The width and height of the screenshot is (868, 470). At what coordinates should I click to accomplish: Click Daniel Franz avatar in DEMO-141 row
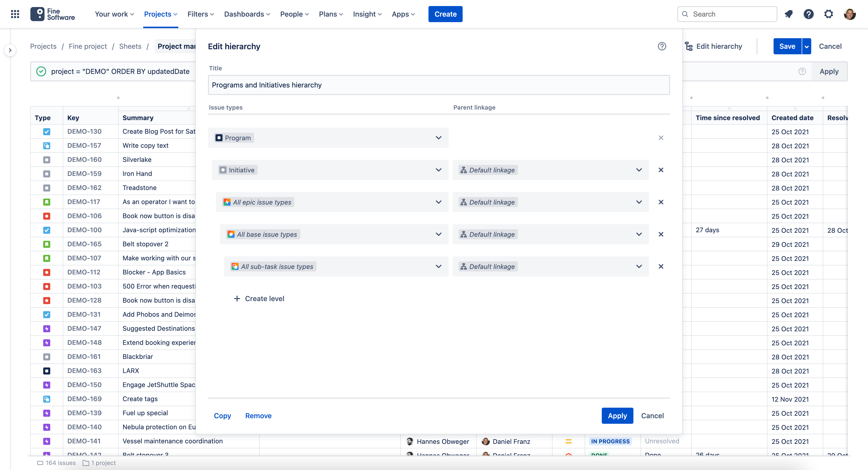485,441
